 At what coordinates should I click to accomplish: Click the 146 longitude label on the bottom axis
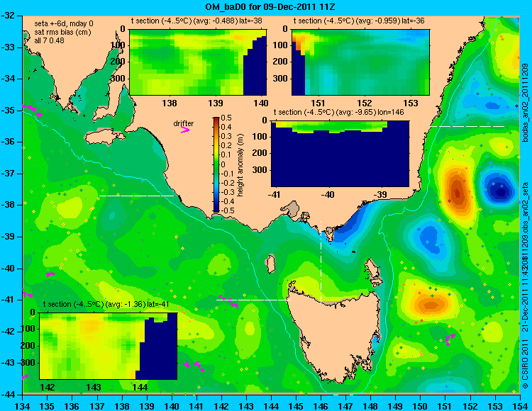[321, 406]
